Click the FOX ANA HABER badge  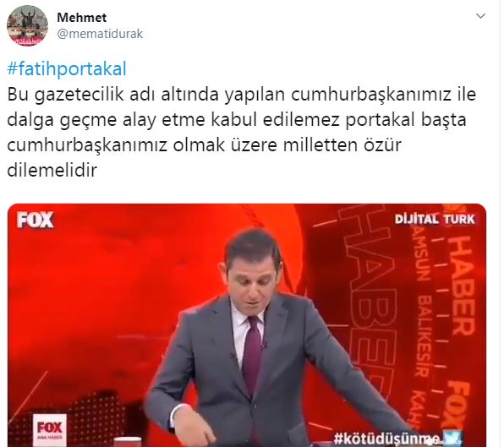(x=50, y=429)
